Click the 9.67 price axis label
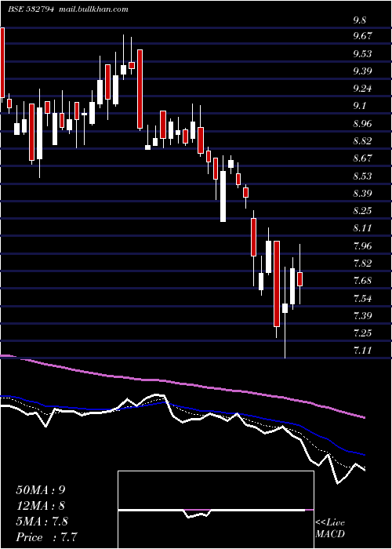This screenshot has width=392, height=549. pyautogui.click(x=362, y=36)
